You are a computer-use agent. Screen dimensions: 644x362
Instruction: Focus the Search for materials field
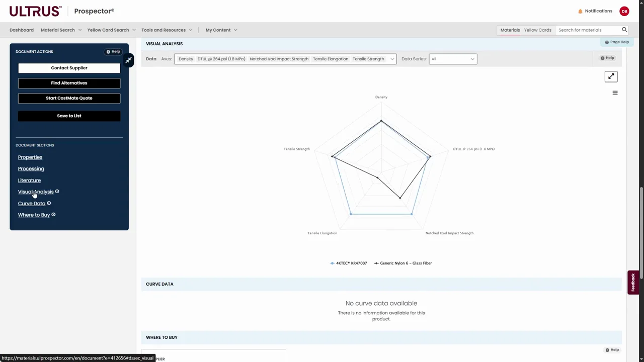click(x=589, y=30)
